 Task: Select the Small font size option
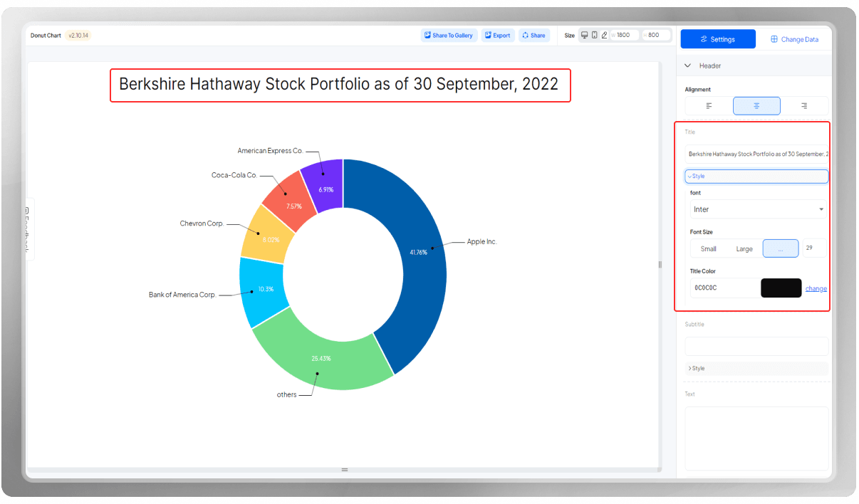coord(709,248)
